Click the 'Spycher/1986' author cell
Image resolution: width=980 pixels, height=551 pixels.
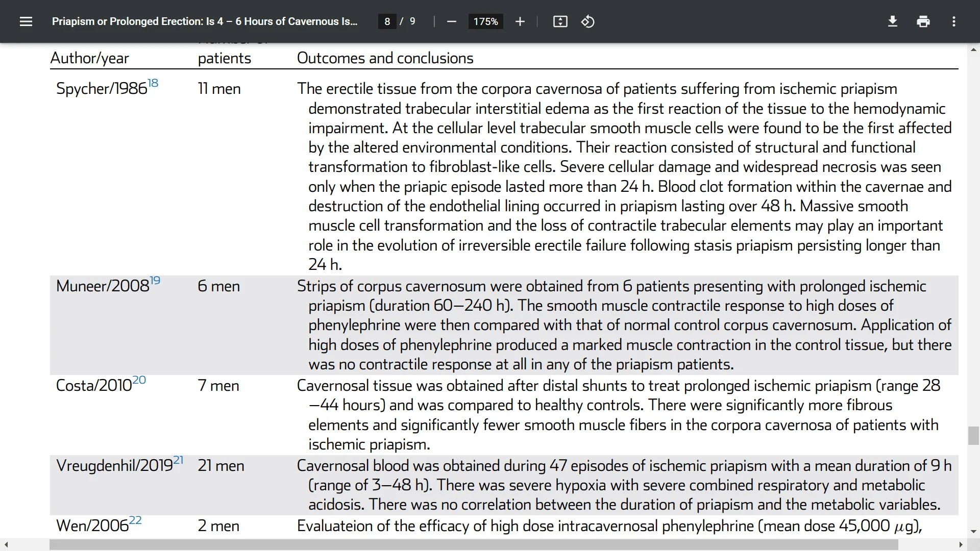coord(102,89)
